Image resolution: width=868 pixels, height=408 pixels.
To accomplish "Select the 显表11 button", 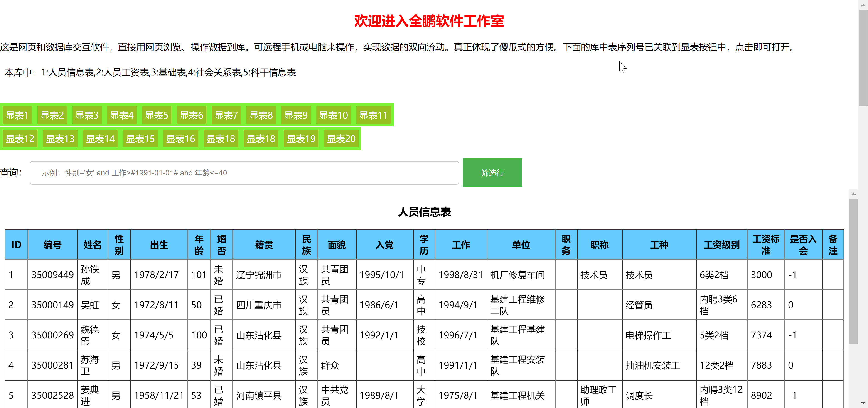I will (373, 115).
